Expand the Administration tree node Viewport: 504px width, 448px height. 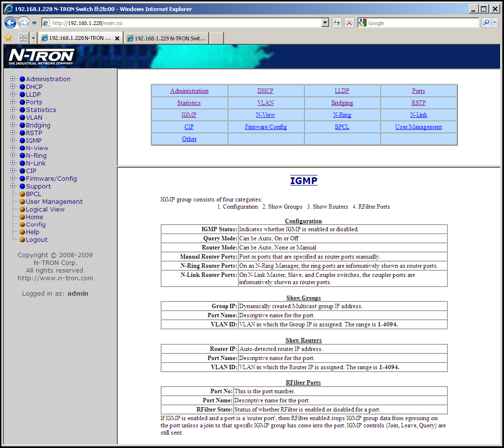(12, 79)
